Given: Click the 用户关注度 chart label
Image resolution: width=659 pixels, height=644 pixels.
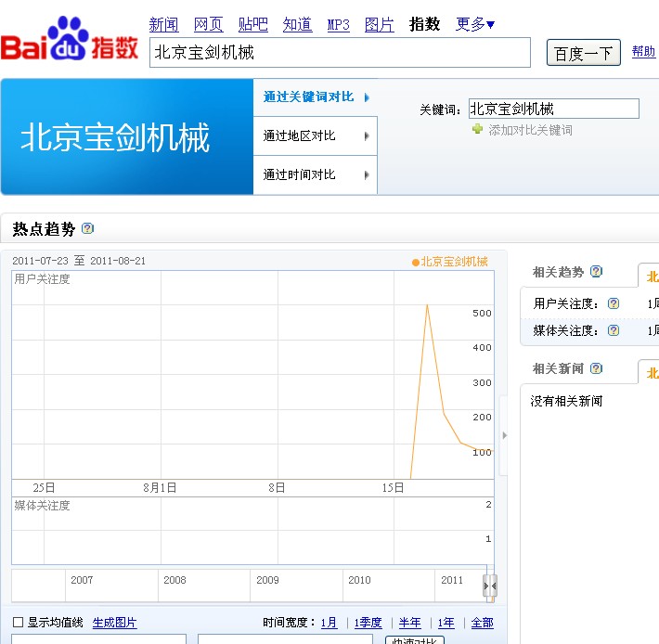Looking at the screenshot, I should click(x=42, y=279).
